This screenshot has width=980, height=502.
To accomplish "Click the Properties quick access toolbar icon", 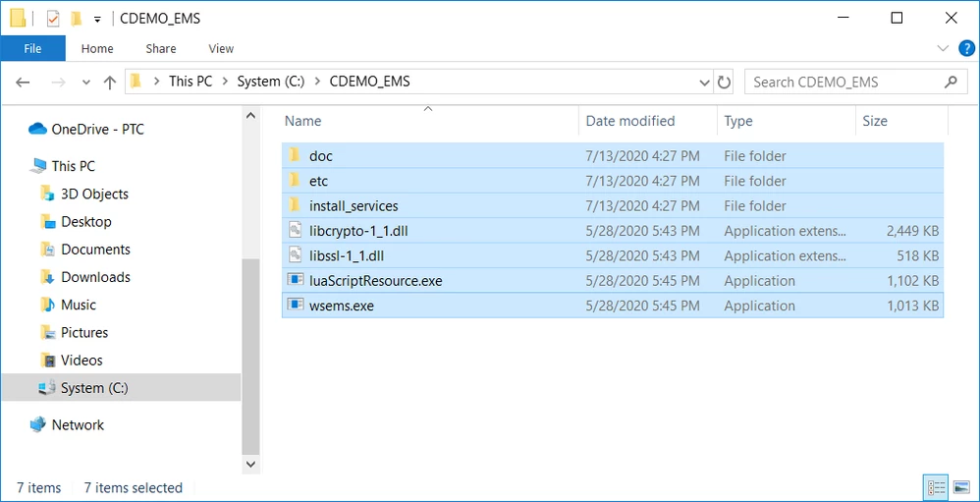I will [53, 19].
